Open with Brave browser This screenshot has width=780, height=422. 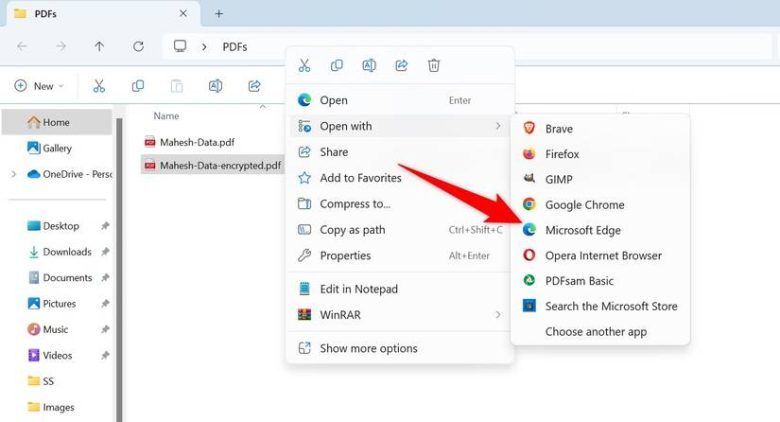click(x=600, y=129)
